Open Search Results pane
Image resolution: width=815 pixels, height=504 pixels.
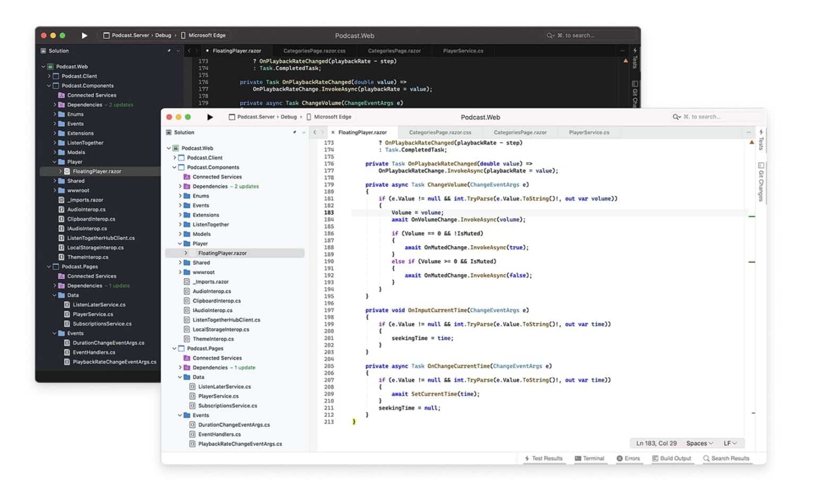pos(726,458)
